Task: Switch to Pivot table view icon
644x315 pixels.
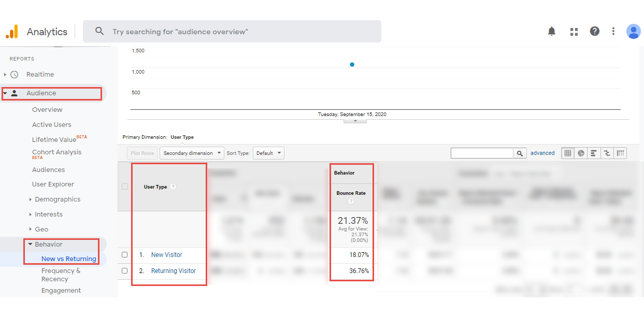Action: point(620,153)
